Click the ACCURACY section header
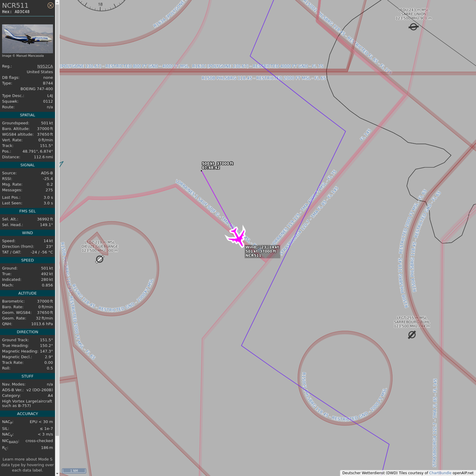Viewport: 476px width, 476px height. point(27,414)
